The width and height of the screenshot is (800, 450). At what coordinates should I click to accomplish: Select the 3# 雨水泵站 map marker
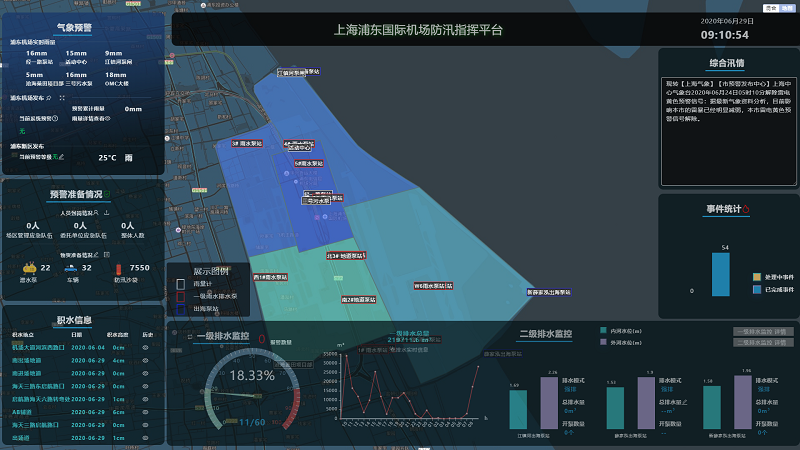coord(247,143)
